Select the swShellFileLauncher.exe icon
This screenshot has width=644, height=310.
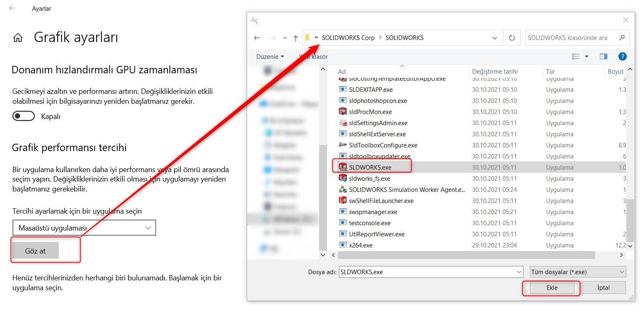[x=343, y=200]
